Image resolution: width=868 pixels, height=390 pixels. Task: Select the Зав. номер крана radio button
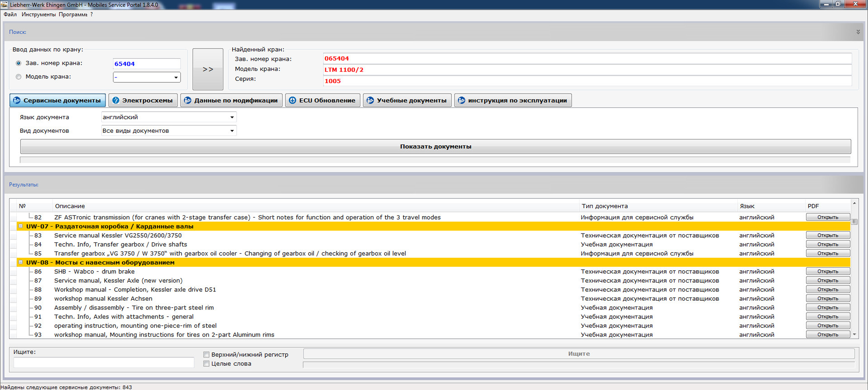pyautogui.click(x=19, y=63)
